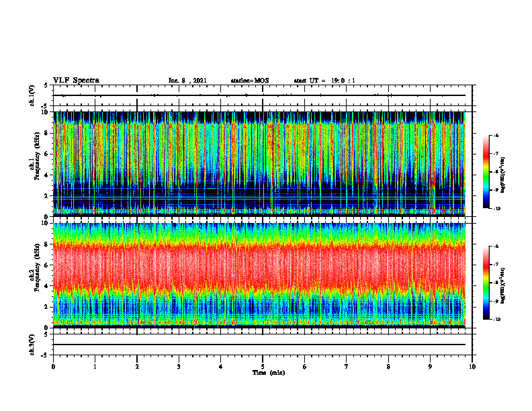Click the ch.2 color bar log(PSD) unit label

pyautogui.click(x=503, y=285)
